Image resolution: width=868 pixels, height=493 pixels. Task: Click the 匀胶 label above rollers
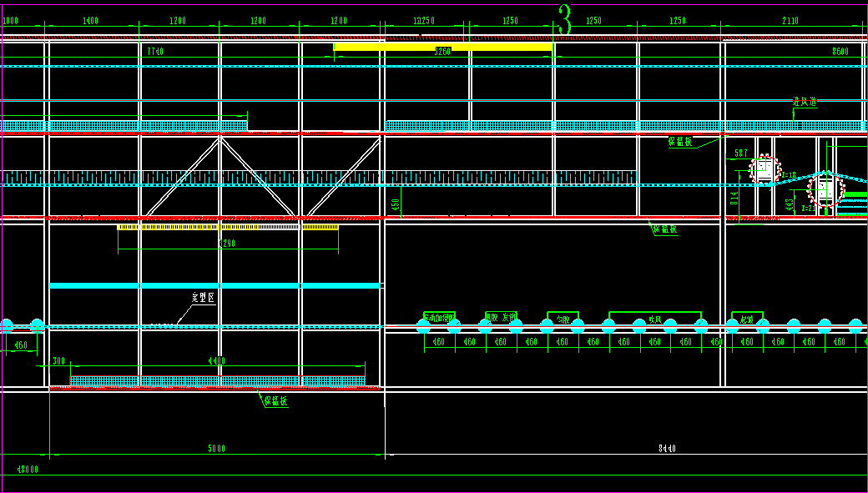(x=562, y=319)
